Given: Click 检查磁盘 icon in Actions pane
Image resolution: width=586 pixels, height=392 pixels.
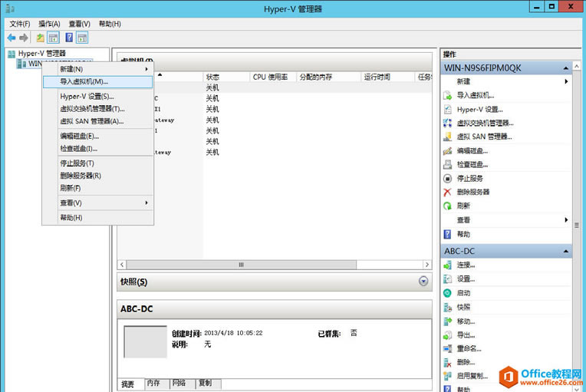Looking at the screenshot, I should [447, 164].
